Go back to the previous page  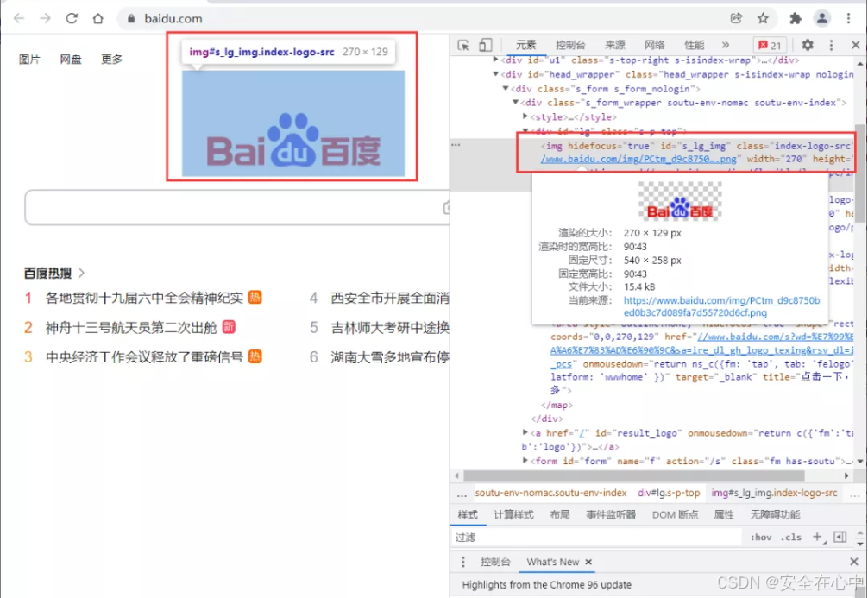click(19, 18)
